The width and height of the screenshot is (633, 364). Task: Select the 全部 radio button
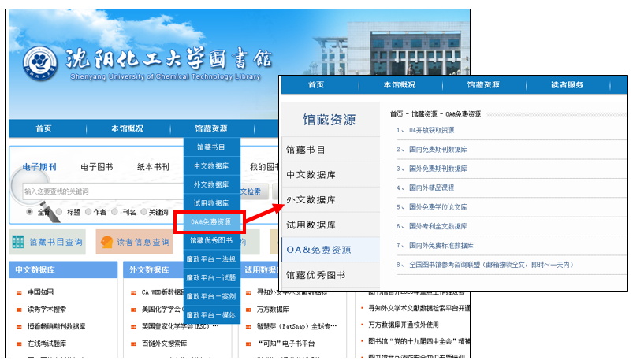pyautogui.click(x=31, y=212)
